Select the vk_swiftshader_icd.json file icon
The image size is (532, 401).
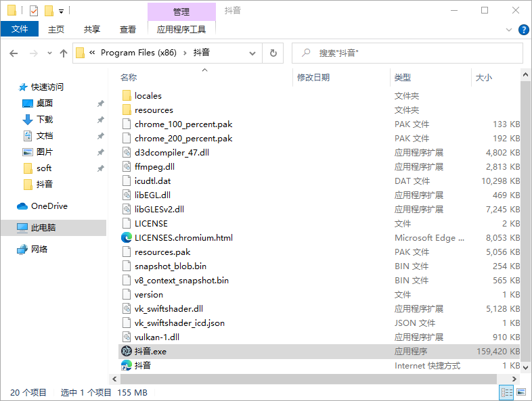click(x=127, y=323)
